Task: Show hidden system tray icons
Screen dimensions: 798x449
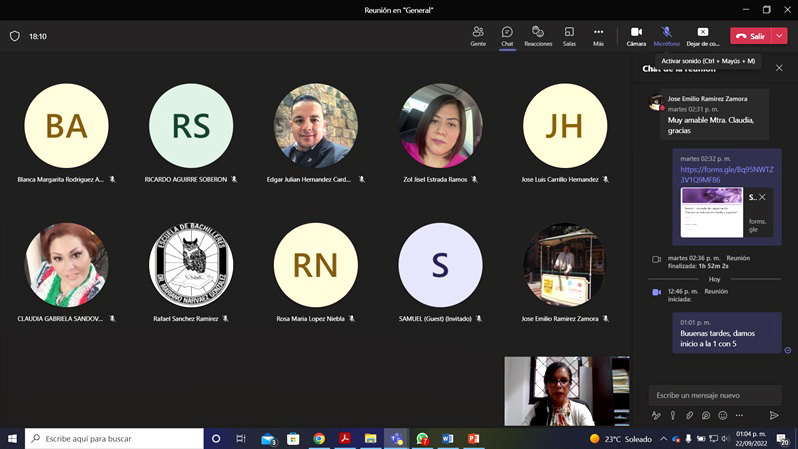Action: 662,439
